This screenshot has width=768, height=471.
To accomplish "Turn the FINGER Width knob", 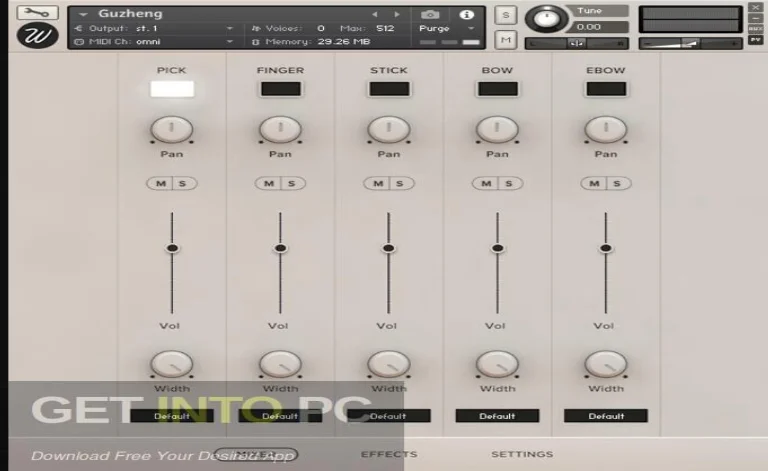I will pyautogui.click(x=281, y=364).
